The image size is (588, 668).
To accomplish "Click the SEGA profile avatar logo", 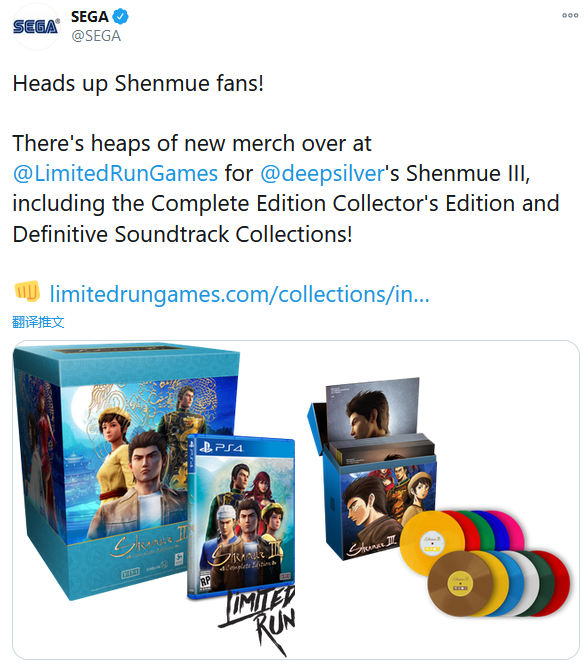I will pyautogui.click(x=36, y=26).
